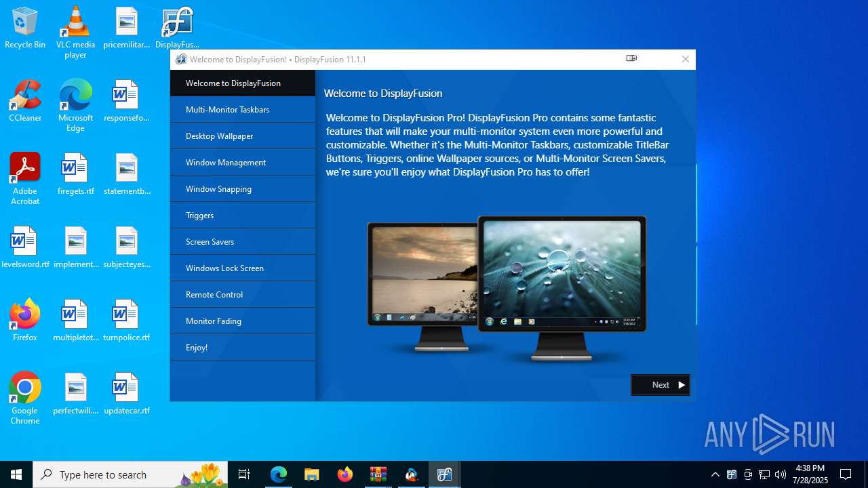Open the Action Center notifications icon
This screenshot has height=488, width=868.
(846, 474)
